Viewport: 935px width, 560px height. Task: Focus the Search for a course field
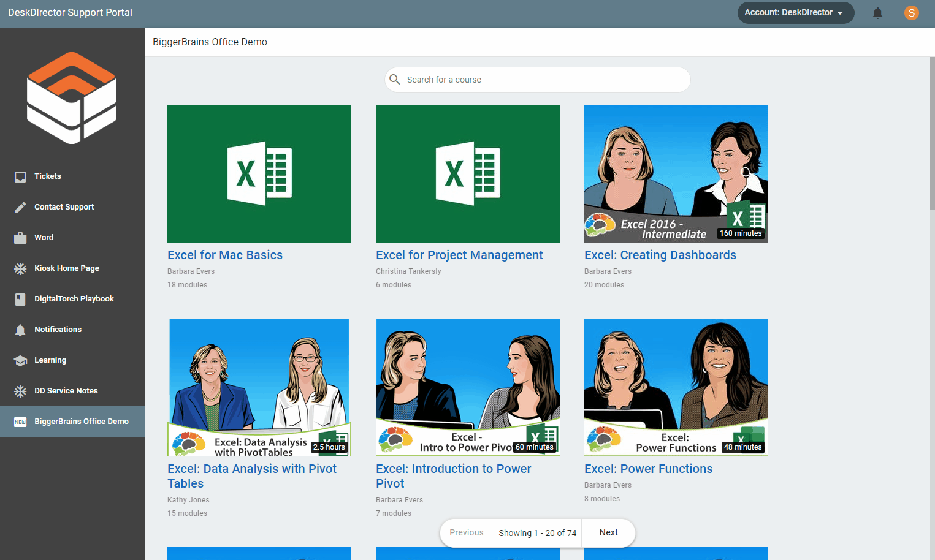pyautogui.click(x=537, y=80)
